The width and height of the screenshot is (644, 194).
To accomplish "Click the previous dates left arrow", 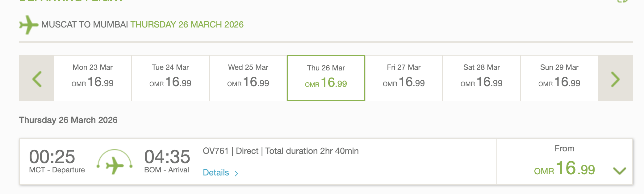I will [37, 78].
